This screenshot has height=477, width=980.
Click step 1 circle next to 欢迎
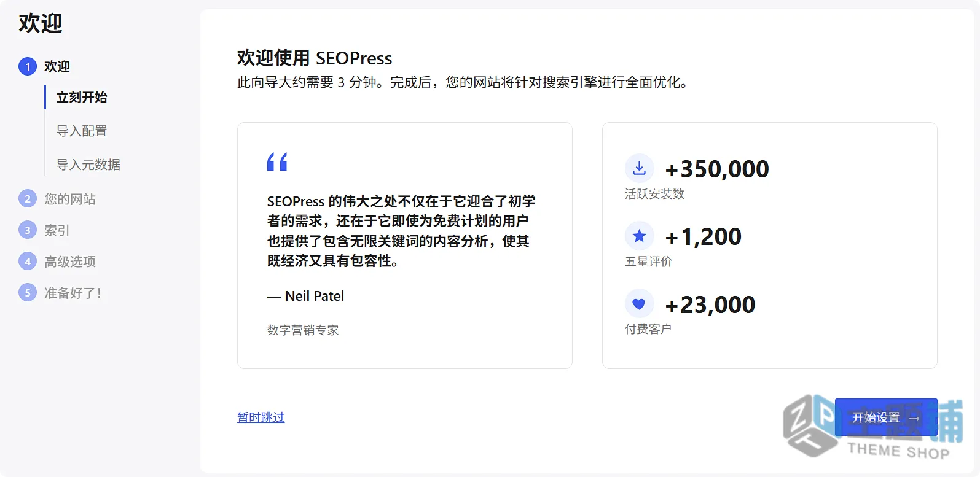pyautogui.click(x=28, y=66)
